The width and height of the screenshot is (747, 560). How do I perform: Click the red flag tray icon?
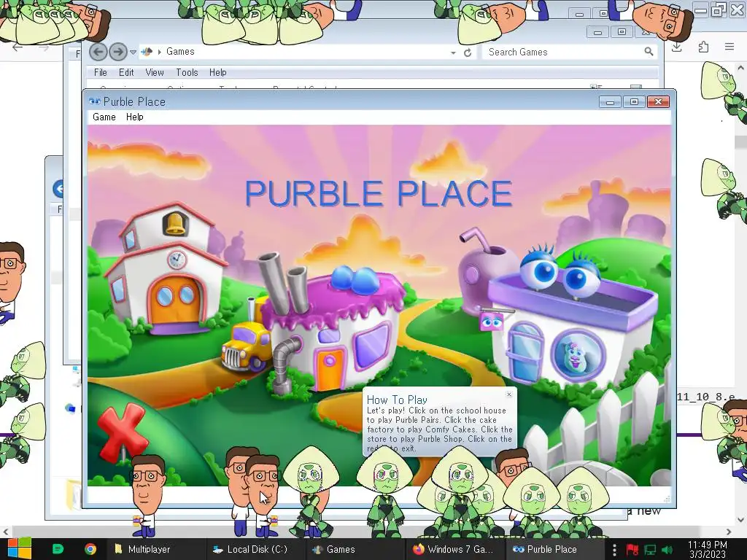[x=632, y=550]
